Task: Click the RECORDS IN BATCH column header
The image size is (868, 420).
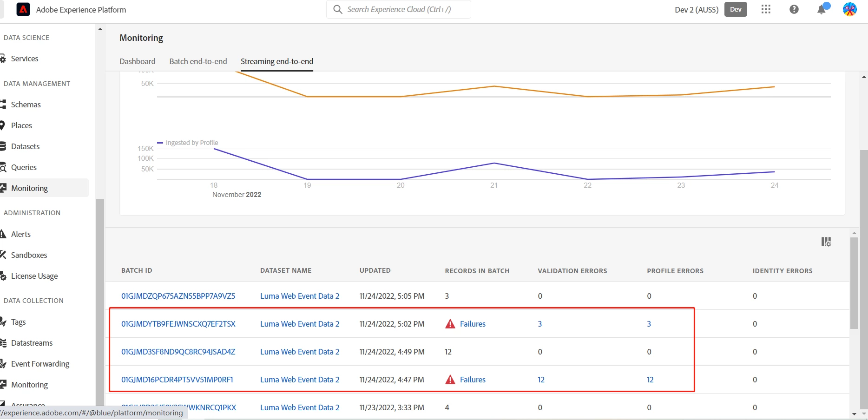Action: tap(477, 271)
